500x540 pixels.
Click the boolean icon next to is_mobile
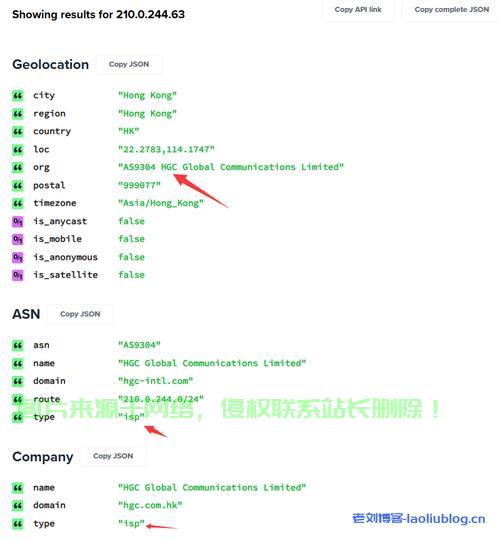pyautogui.click(x=18, y=239)
